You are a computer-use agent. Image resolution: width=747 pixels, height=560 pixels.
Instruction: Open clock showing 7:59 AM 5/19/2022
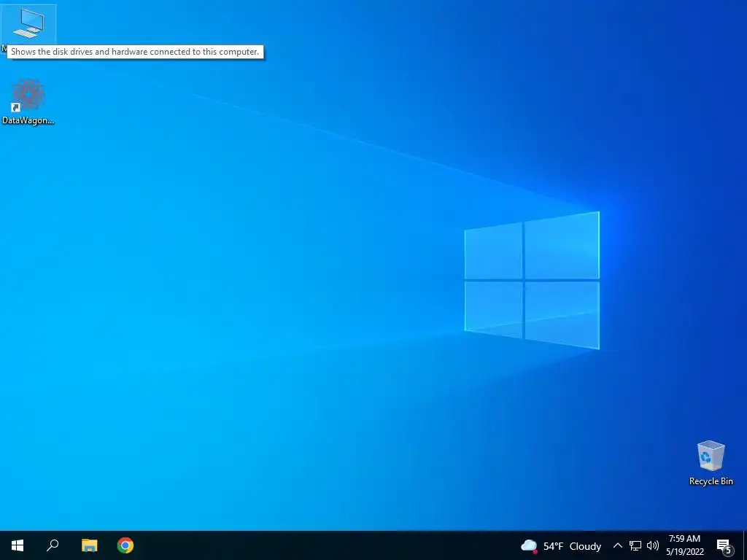click(x=684, y=545)
